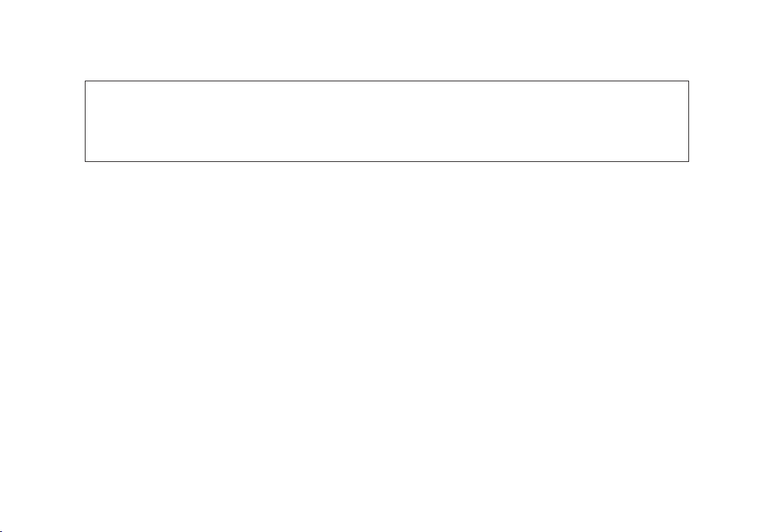Click the rectangle's top-right corner
This screenshot has width=767, height=532.
[x=689, y=81]
